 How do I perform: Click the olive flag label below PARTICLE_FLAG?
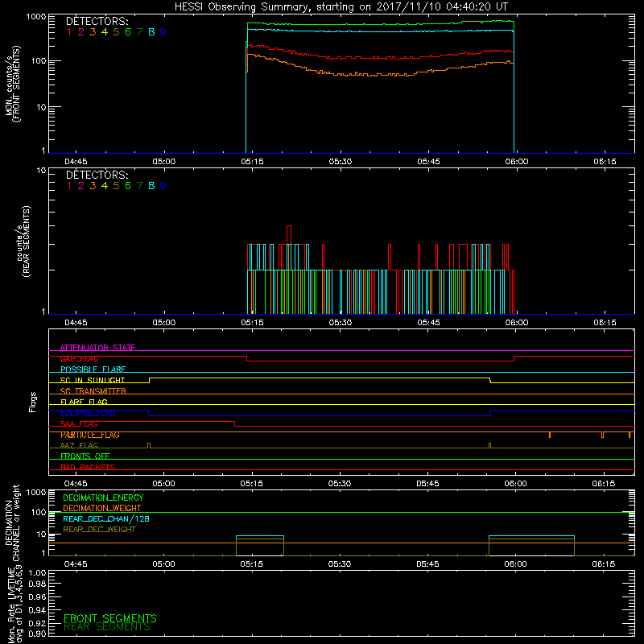coord(79,446)
